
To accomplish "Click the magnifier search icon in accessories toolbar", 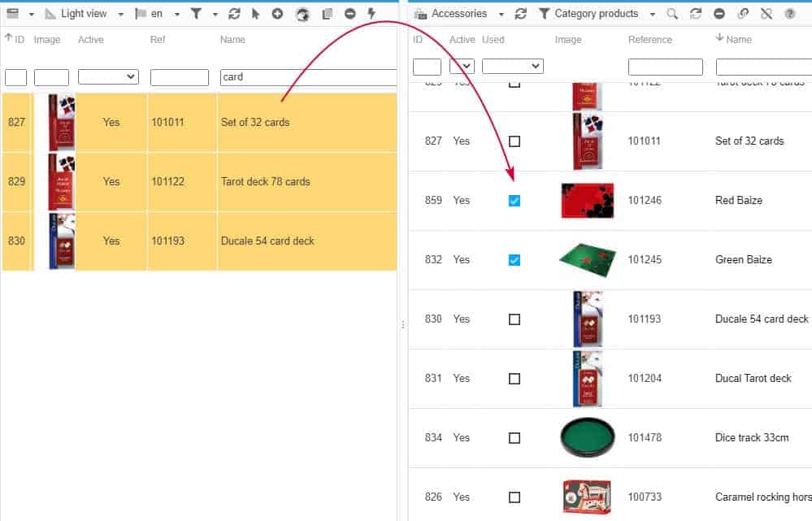I will coord(671,14).
